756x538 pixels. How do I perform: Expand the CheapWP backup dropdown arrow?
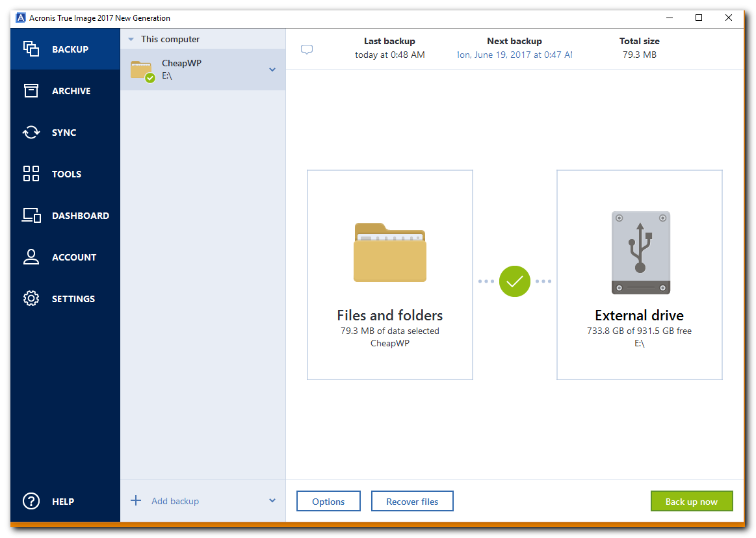point(272,70)
